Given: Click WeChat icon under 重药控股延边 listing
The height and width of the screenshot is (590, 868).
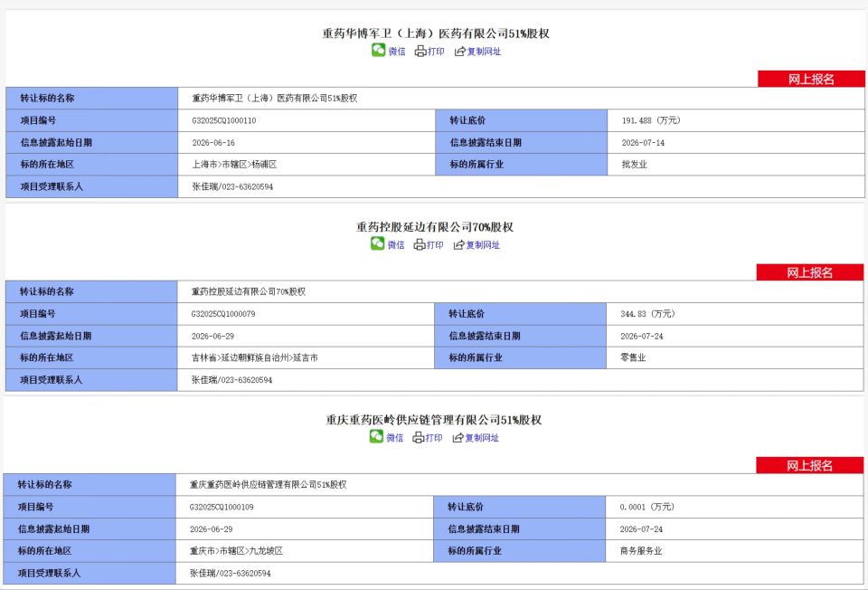Looking at the screenshot, I should click(x=378, y=243).
